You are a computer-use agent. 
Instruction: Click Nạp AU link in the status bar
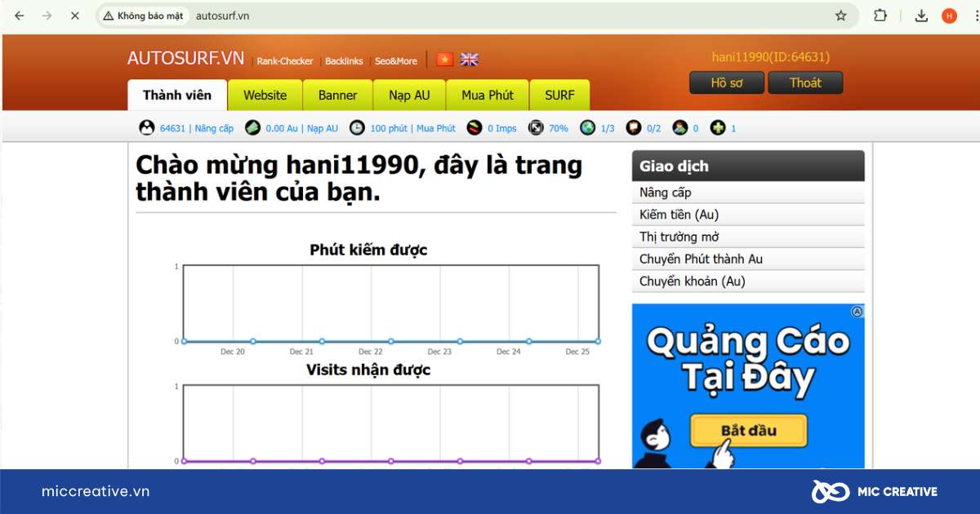pos(323,128)
